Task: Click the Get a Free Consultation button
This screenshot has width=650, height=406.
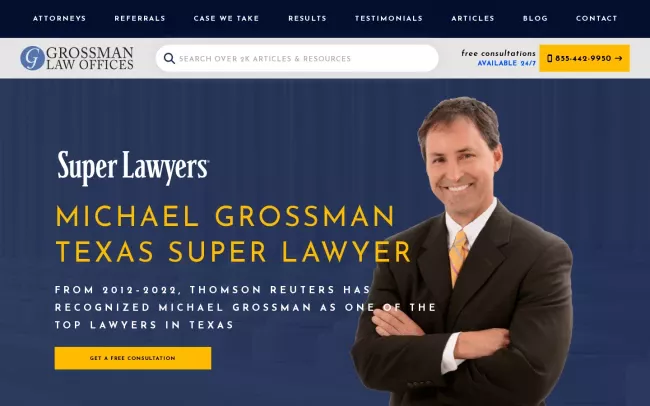Action: [133, 358]
